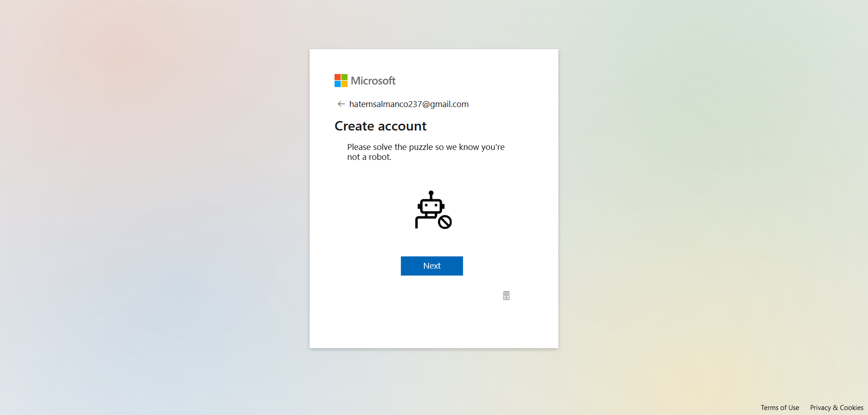Viewport: 868px width, 415px height.
Task: Click the blue square in the Microsoft logo
Action: tap(338, 84)
